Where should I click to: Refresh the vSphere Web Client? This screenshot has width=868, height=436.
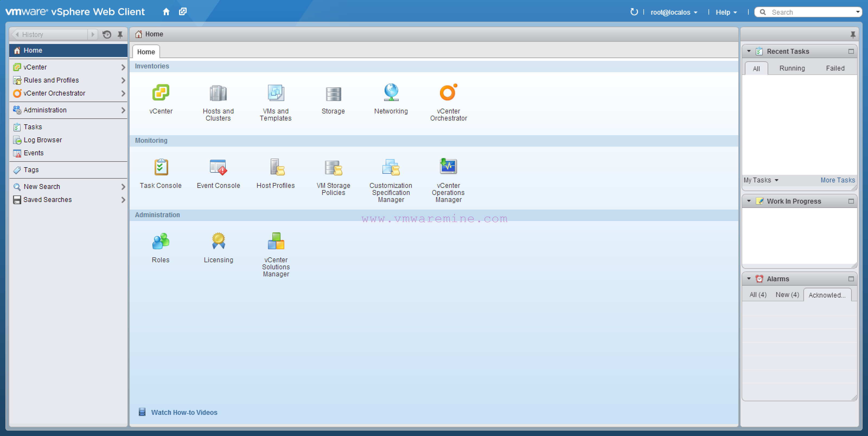point(634,12)
